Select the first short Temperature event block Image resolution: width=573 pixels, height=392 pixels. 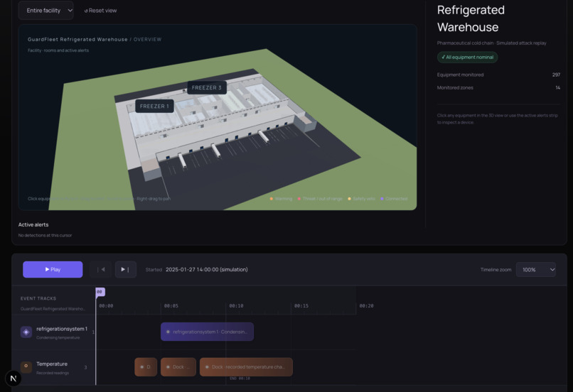click(x=146, y=367)
